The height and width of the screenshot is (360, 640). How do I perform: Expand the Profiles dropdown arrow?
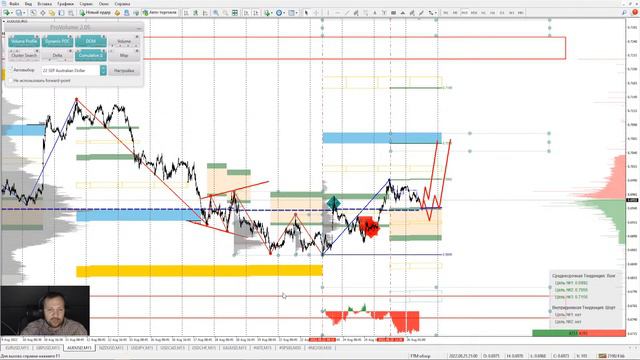pyautogui.click(x=24, y=13)
